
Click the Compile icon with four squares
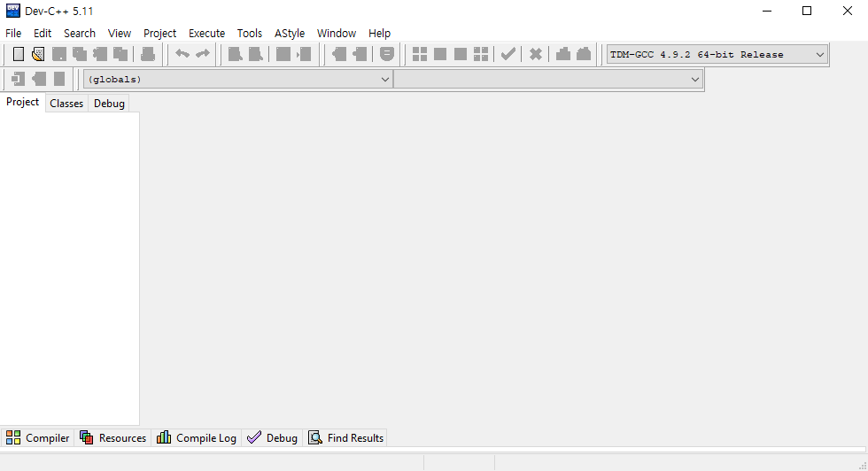click(x=420, y=54)
